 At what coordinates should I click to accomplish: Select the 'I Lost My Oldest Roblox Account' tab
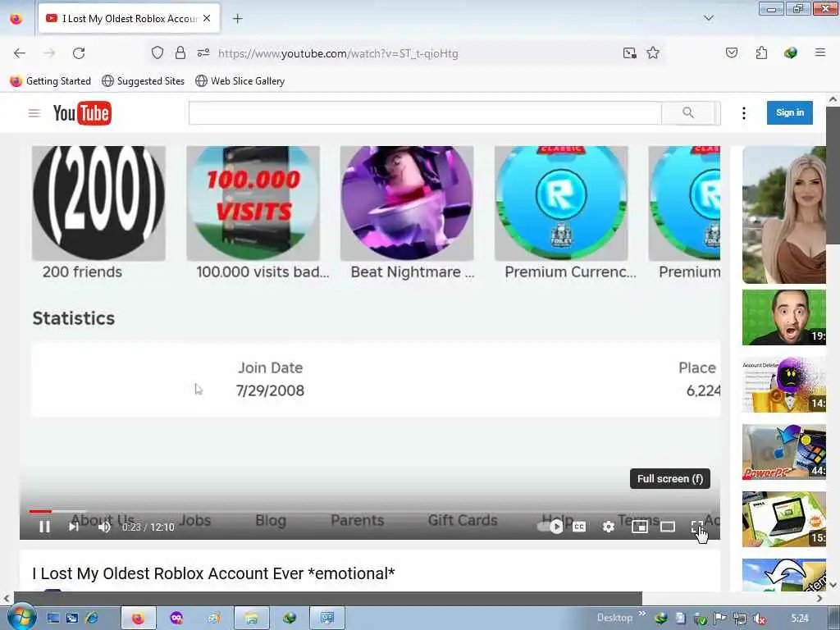129,19
